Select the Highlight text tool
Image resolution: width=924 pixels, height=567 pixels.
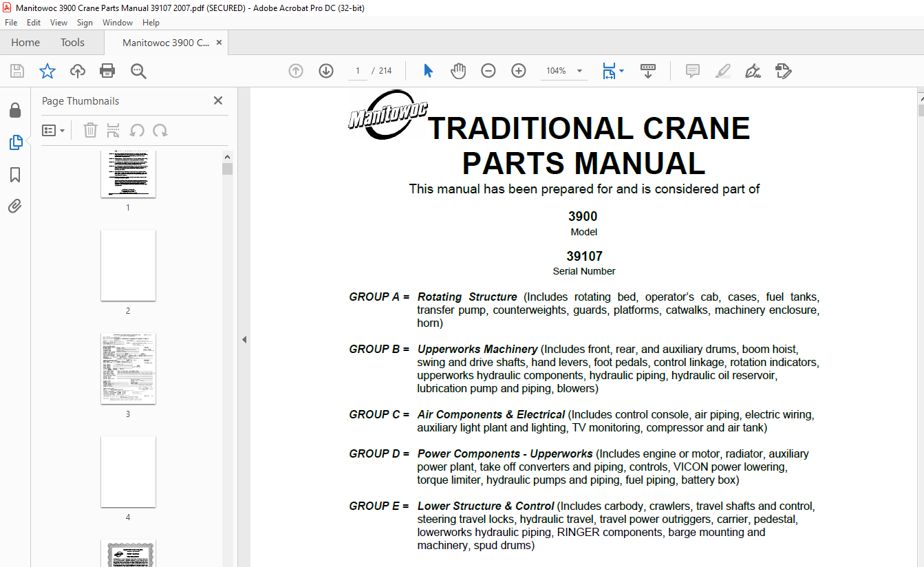722,71
